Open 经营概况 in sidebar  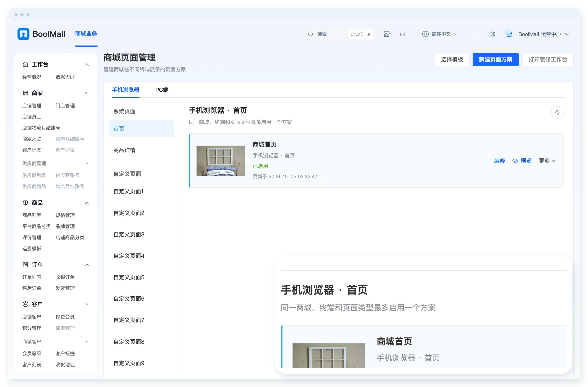[32, 77]
